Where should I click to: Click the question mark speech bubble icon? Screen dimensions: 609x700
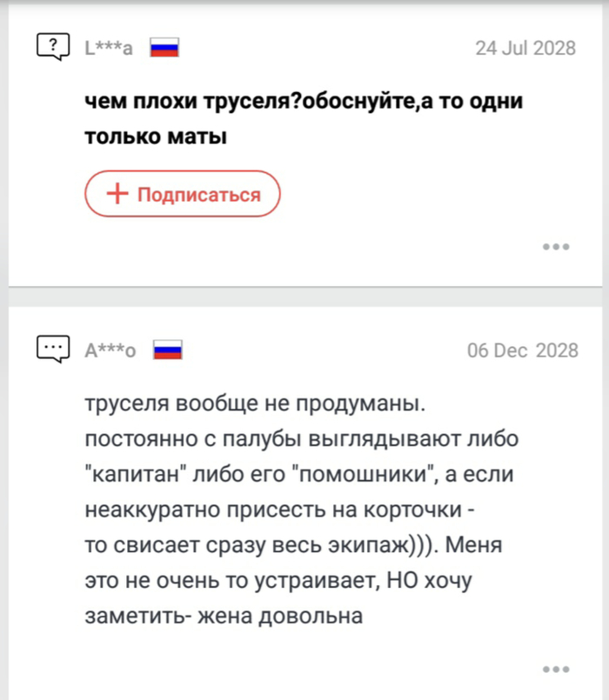pos(54,47)
